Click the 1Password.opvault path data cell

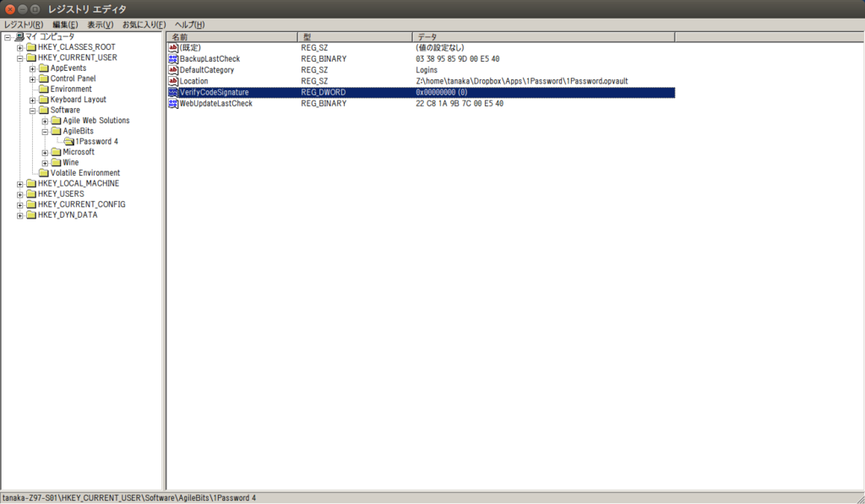(522, 81)
